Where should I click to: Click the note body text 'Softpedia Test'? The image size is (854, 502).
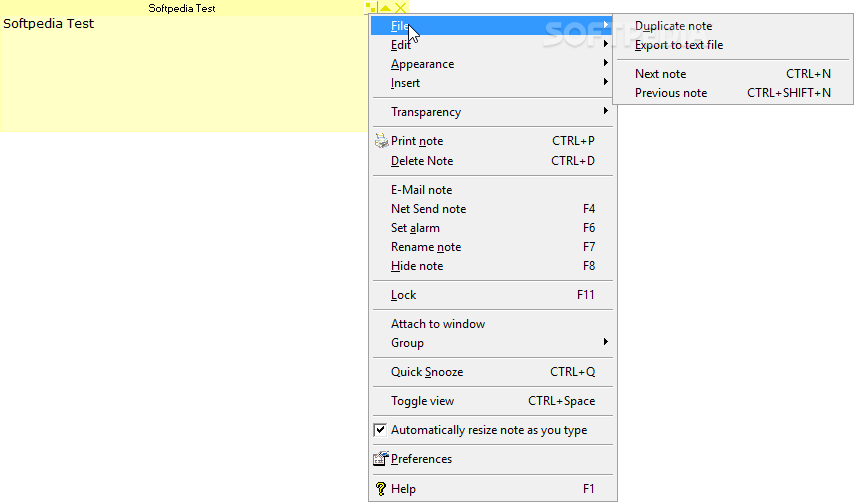tap(48, 23)
